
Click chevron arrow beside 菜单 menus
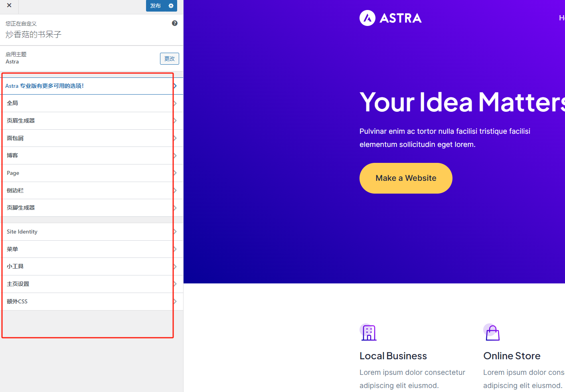point(175,249)
